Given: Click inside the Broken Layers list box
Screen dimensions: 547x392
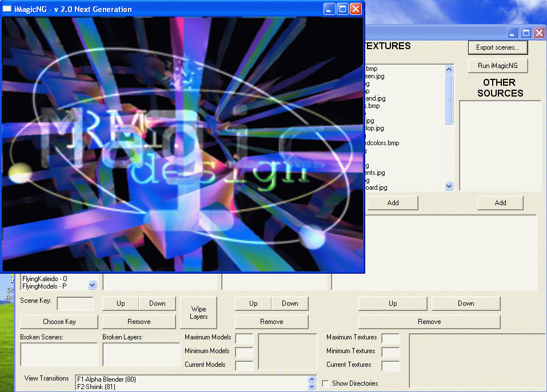Looking at the screenshot, I should 141,355.
